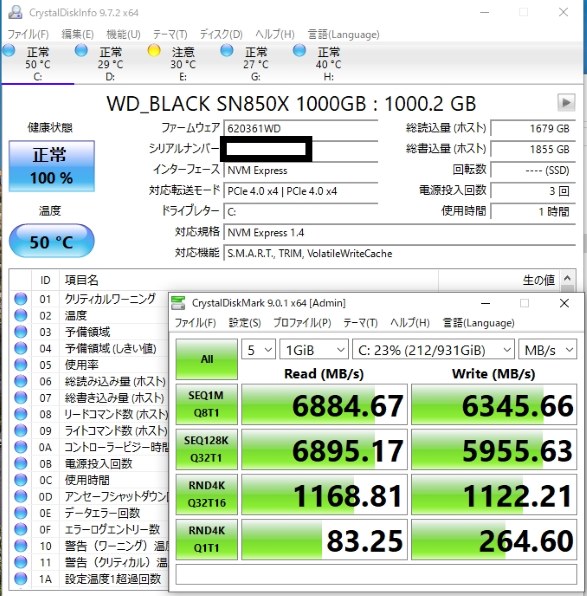587x596 pixels.
Task: Click 対応機能 field S.M.A.R.T., TRIM
Action: tap(400, 254)
